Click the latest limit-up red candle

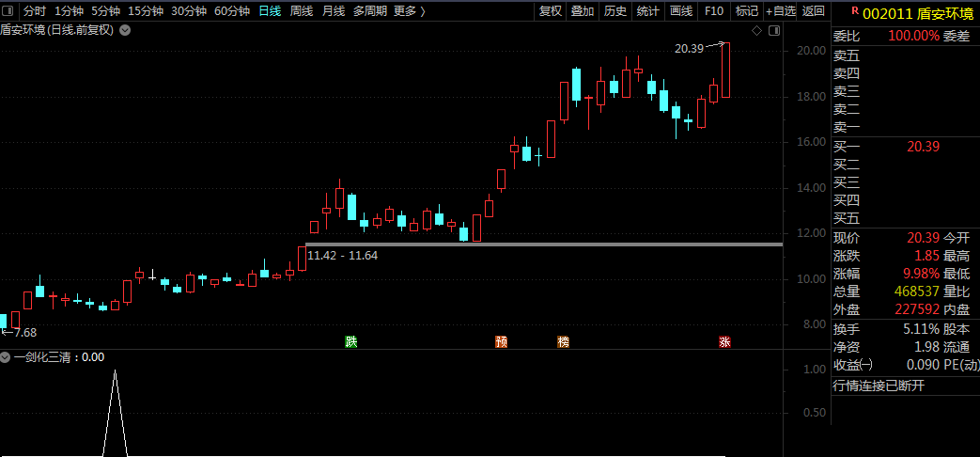(x=725, y=70)
